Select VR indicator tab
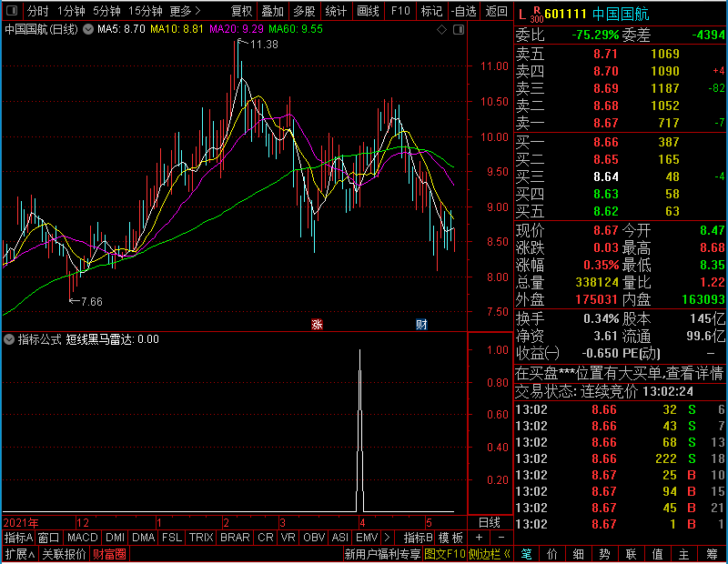Viewport: 728px width, 564px height. pos(288,538)
